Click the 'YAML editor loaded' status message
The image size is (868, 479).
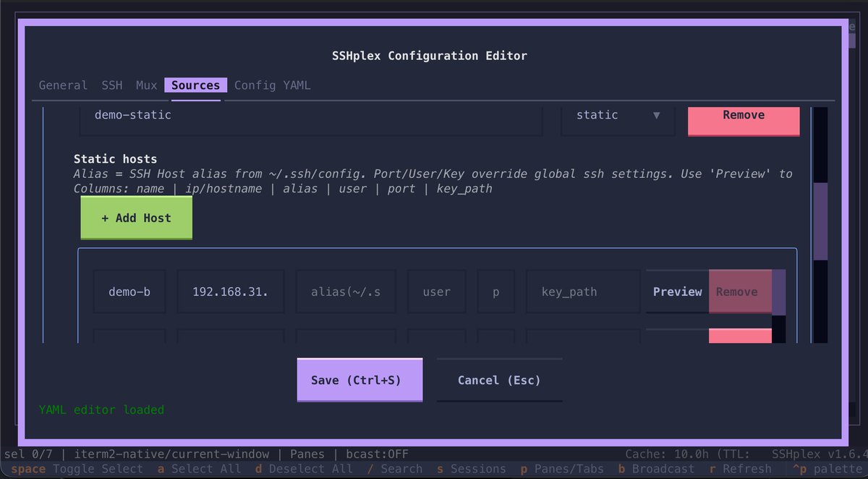pos(101,410)
